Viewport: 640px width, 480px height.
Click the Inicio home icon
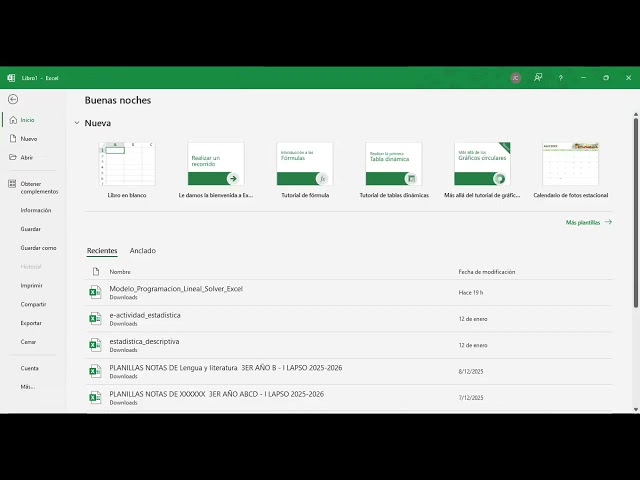pos(13,120)
